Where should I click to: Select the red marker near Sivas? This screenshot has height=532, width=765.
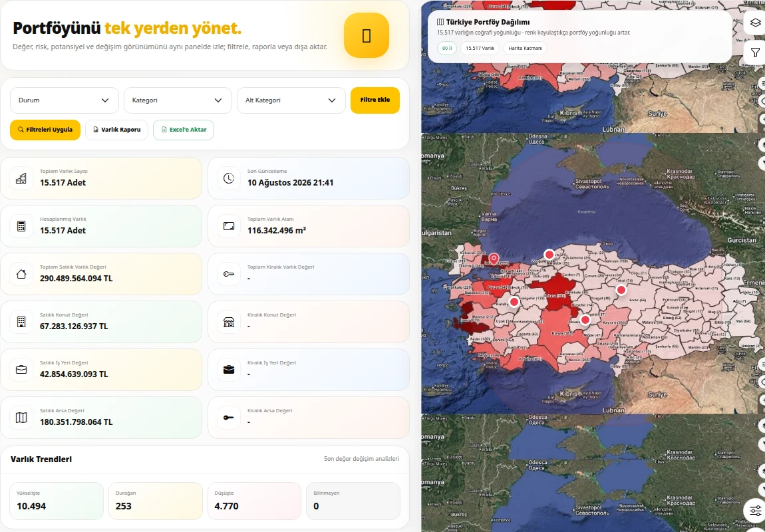pos(621,290)
